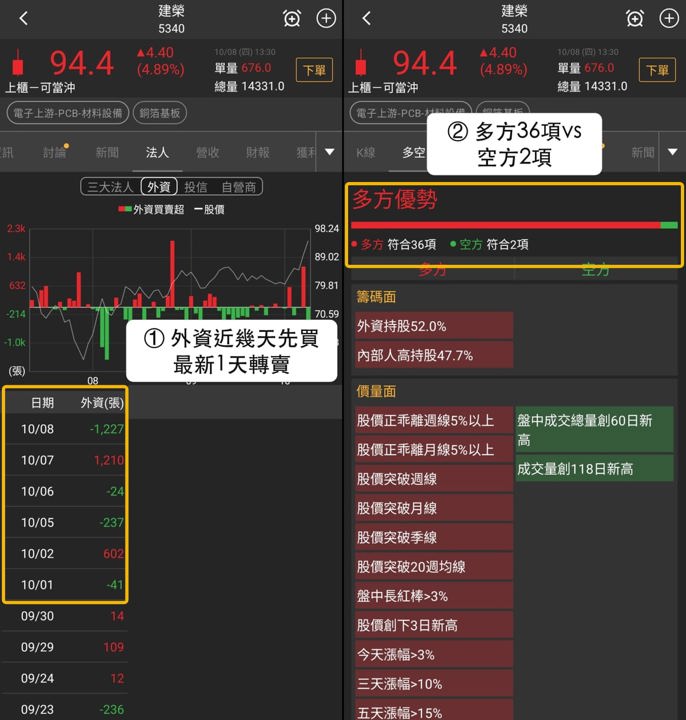The height and width of the screenshot is (720, 686).
Task: Tap the tallest red bar in chart
Action: click(172, 274)
